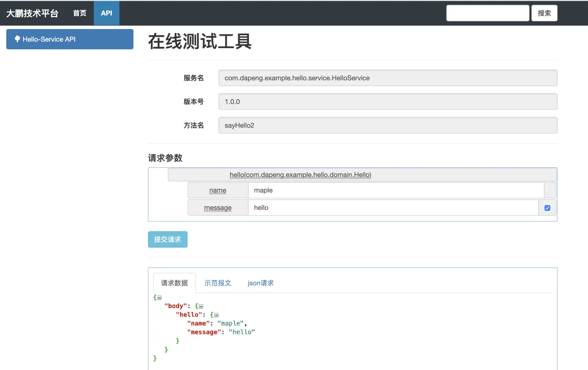Collapse the "body" JSON node
Image resolution: width=588 pixels, height=370 pixels.
[x=201, y=307]
